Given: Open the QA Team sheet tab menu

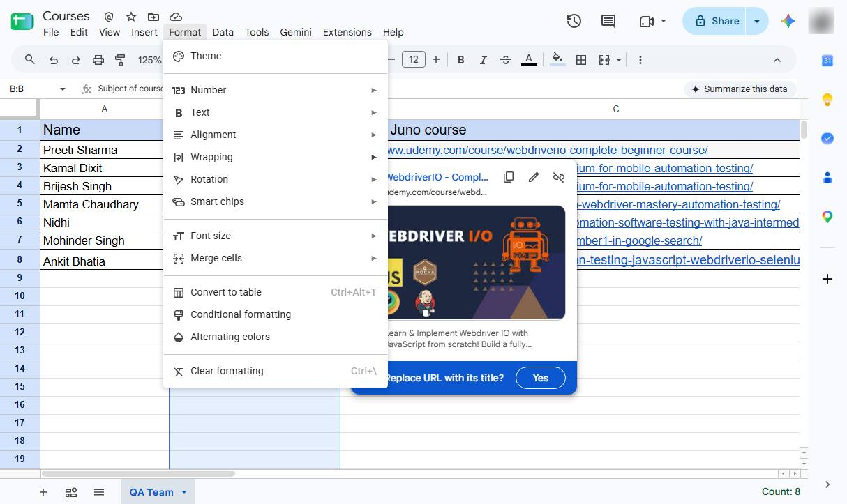Looking at the screenshot, I should click(x=184, y=492).
